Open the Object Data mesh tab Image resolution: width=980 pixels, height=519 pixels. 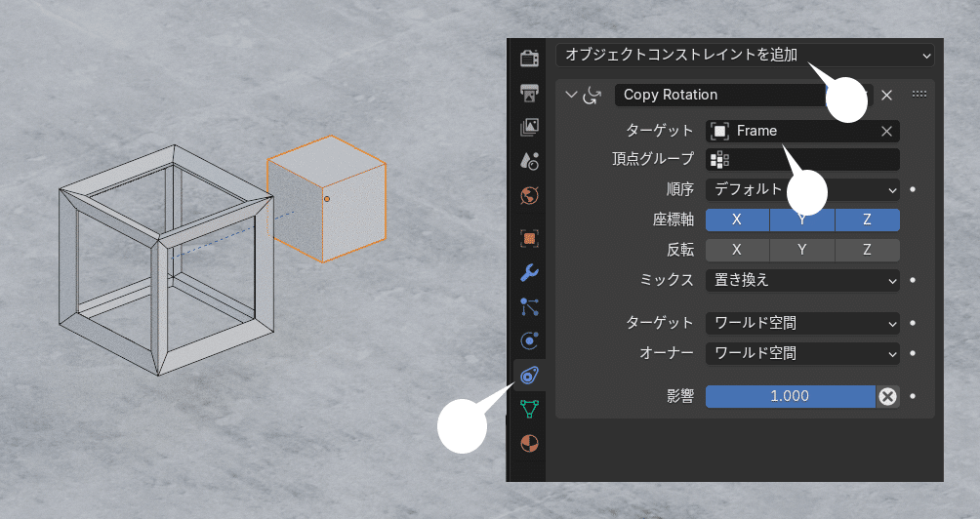click(529, 409)
